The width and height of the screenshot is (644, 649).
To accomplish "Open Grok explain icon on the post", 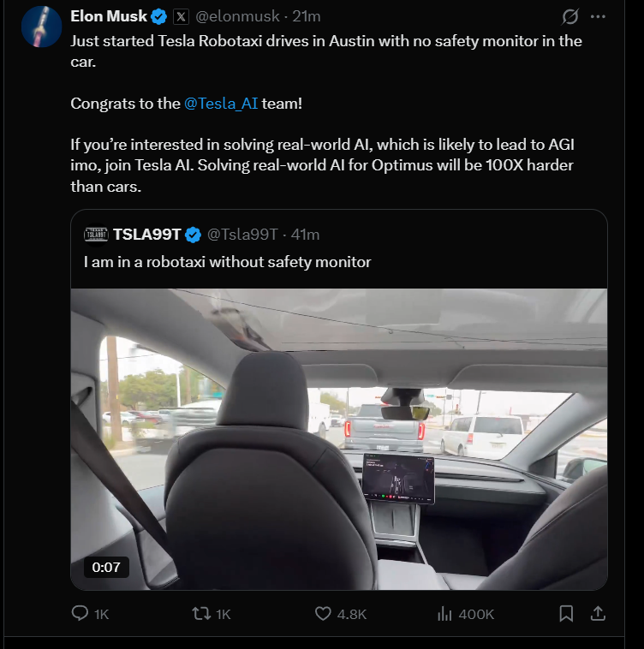I will click(569, 16).
